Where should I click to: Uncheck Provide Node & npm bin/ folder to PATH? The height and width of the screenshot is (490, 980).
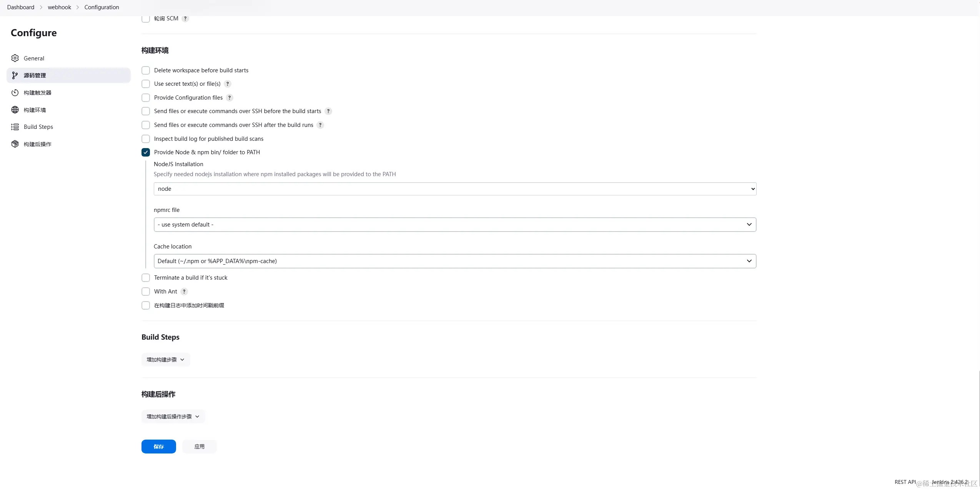146,152
